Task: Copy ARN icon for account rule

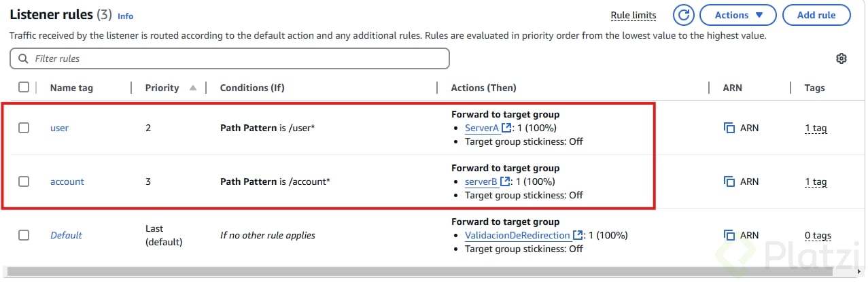Action: click(729, 181)
